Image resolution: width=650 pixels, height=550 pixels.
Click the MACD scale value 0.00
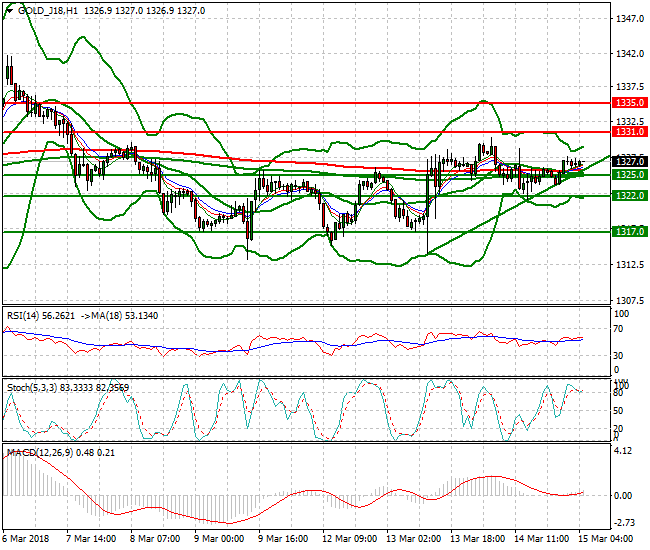[623, 496]
